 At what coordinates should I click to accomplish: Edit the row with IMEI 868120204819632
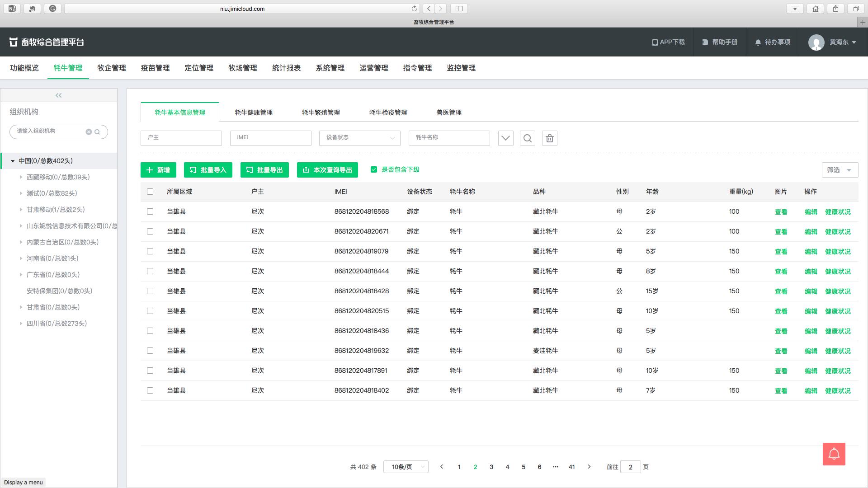tap(811, 351)
